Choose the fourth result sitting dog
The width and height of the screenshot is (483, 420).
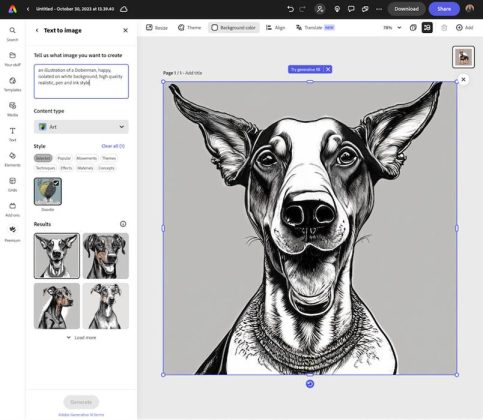click(x=106, y=306)
